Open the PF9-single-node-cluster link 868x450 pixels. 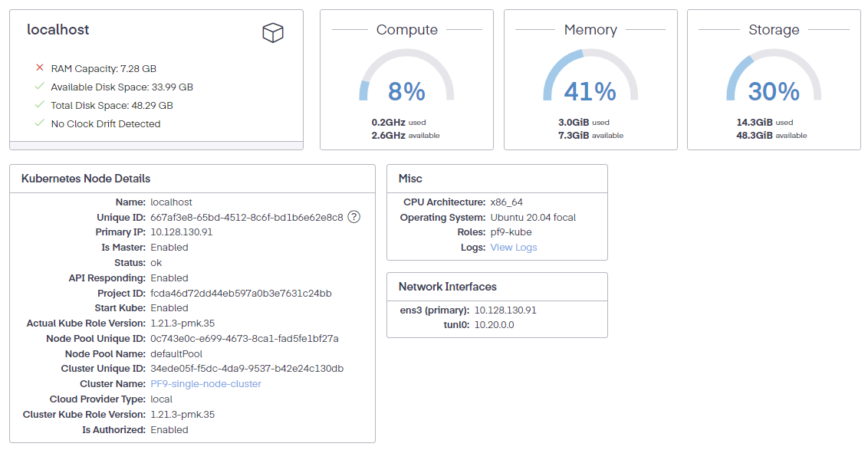tap(205, 383)
